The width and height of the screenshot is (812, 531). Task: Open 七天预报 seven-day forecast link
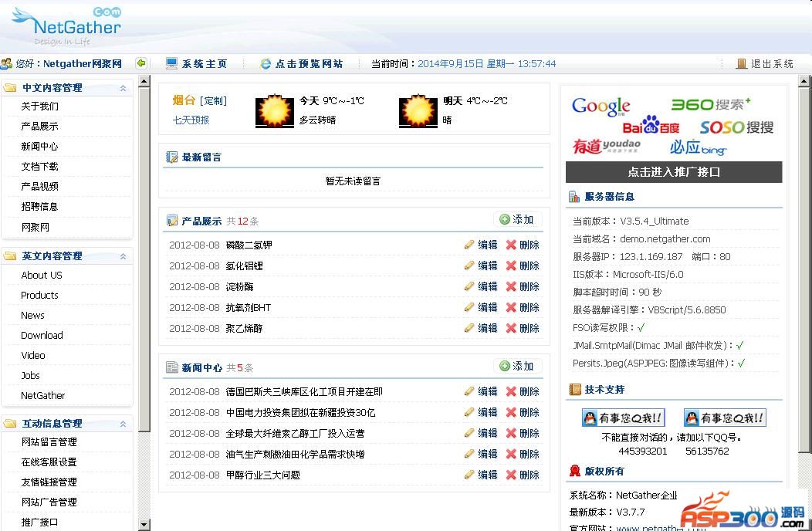point(191,120)
